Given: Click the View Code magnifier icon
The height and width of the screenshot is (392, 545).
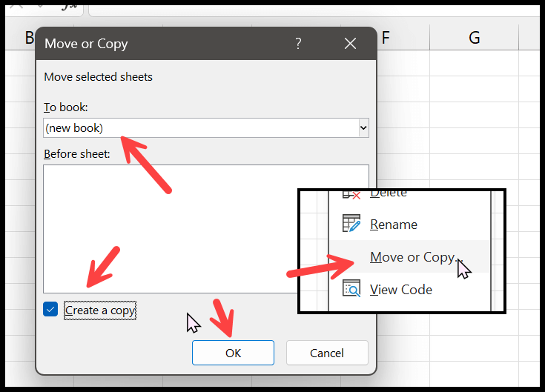Looking at the screenshot, I should point(351,289).
